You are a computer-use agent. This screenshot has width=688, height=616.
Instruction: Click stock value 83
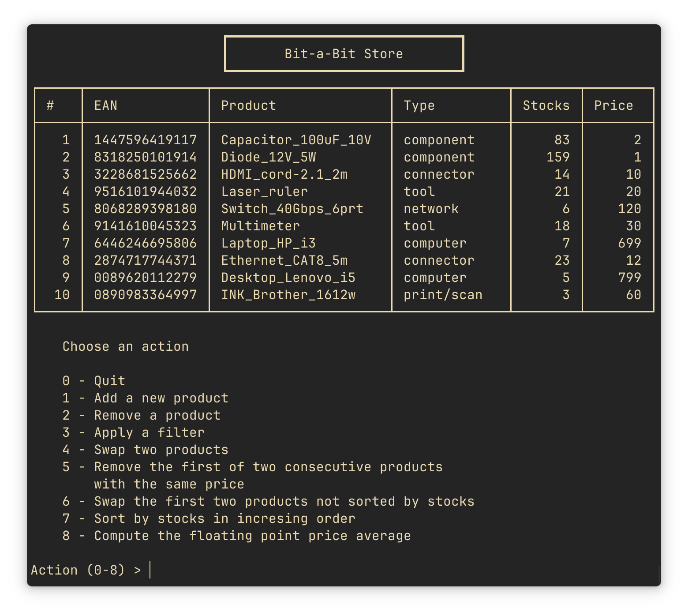click(562, 140)
